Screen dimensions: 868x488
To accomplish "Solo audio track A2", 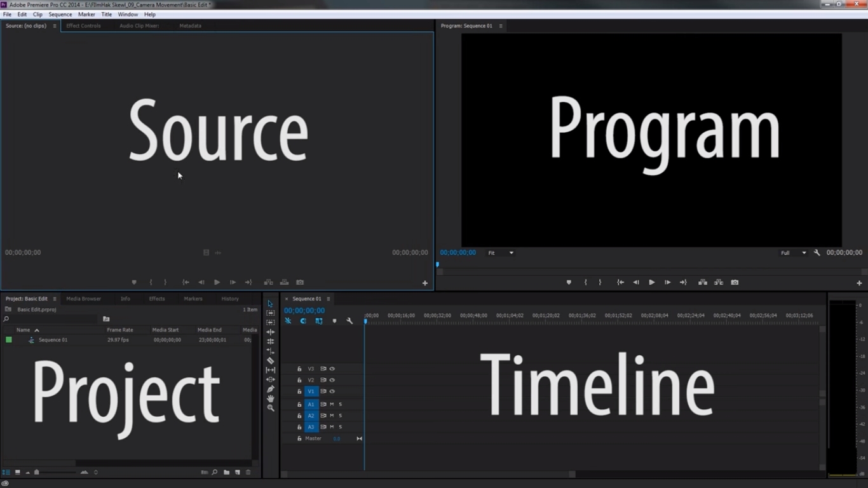I will point(341,415).
